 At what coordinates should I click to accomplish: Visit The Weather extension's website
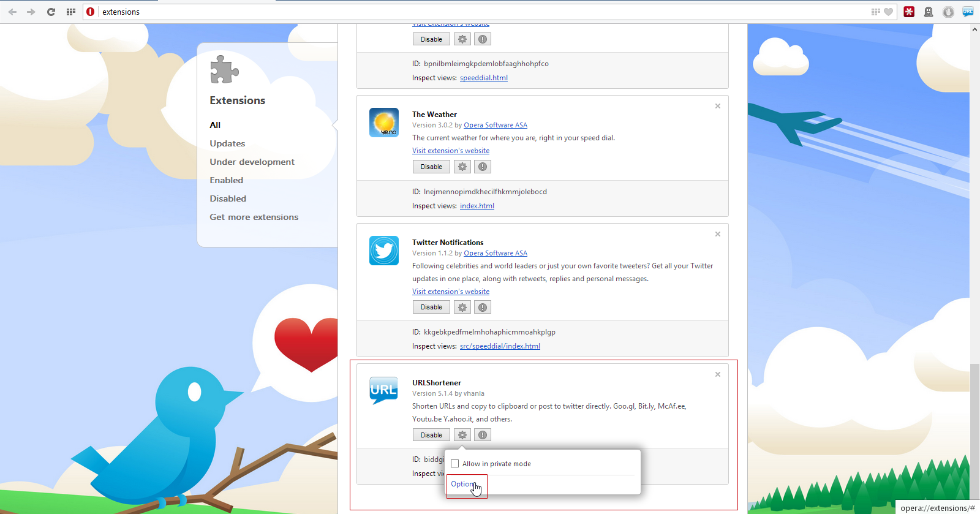(x=451, y=151)
